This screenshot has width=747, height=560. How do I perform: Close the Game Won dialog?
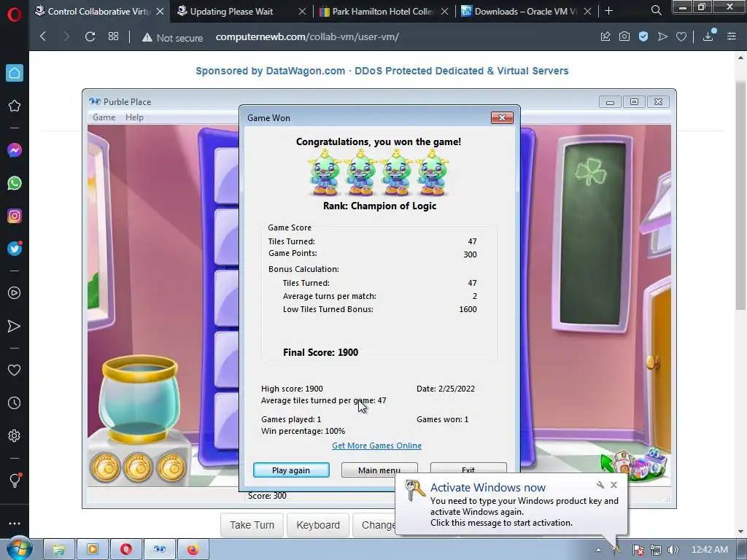tap(502, 117)
